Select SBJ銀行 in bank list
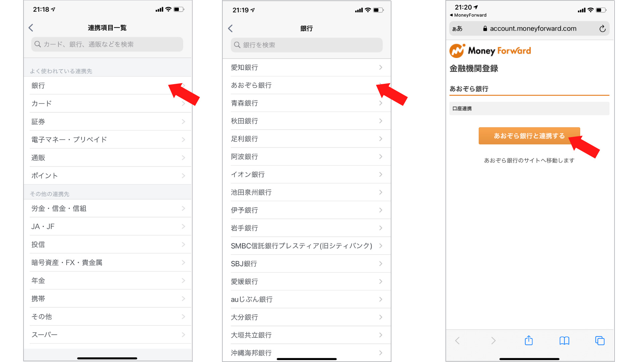Screen dimensions: 644x362 click(x=307, y=264)
